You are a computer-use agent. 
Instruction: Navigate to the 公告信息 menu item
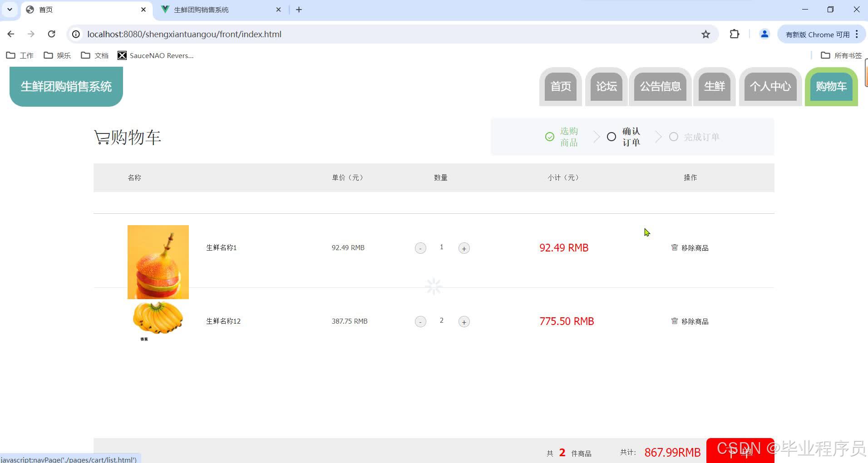pyautogui.click(x=660, y=86)
